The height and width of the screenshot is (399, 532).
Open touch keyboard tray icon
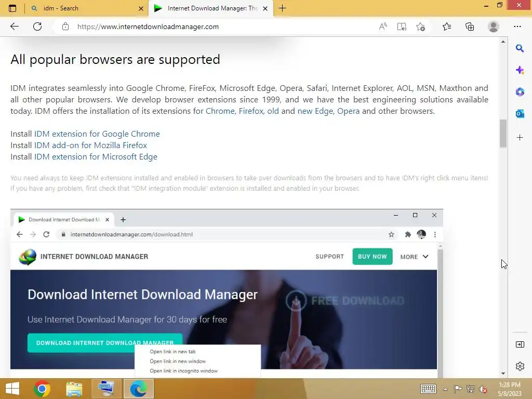click(x=428, y=389)
